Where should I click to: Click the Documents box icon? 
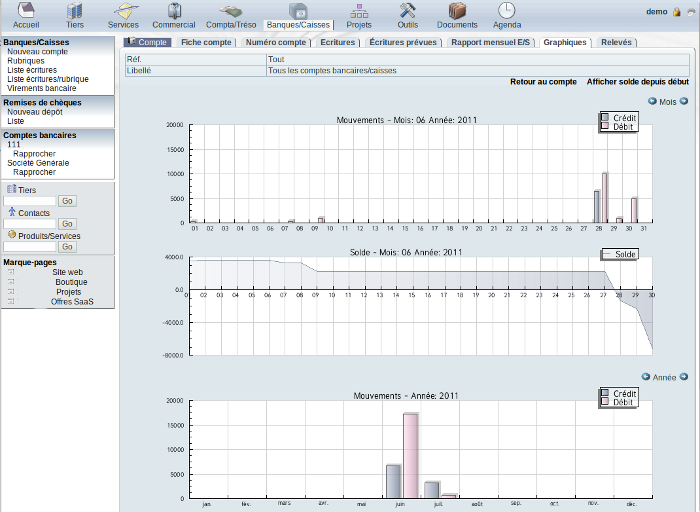point(457,11)
